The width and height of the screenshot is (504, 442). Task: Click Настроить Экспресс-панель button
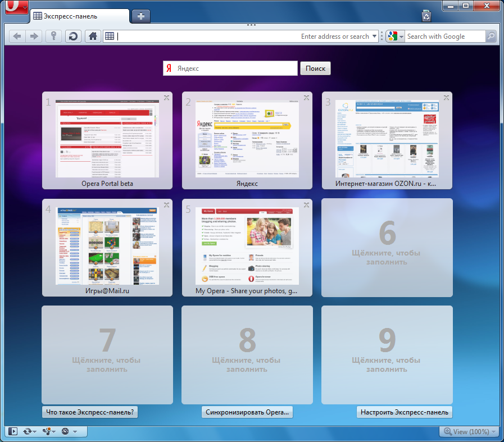[x=405, y=412]
